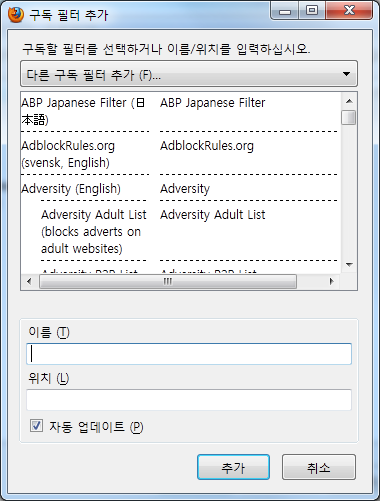Click the 취소 button
The width and height of the screenshot is (380, 501).
pos(319,467)
